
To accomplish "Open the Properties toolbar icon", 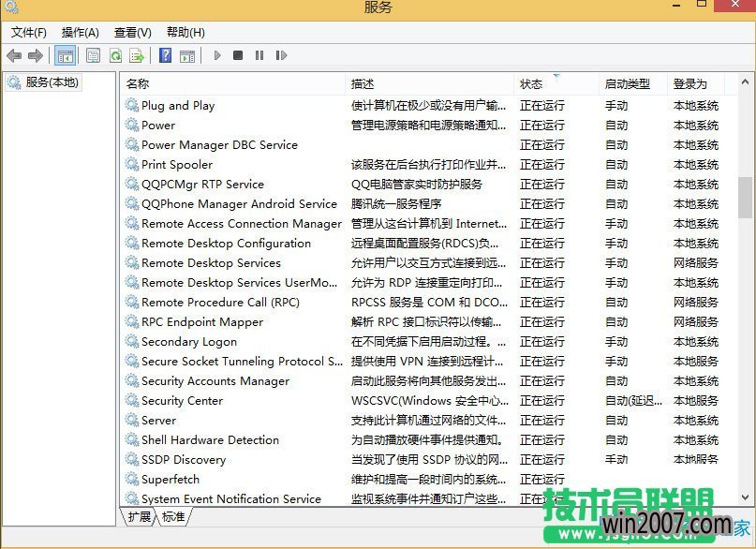I will tap(93, 56).
